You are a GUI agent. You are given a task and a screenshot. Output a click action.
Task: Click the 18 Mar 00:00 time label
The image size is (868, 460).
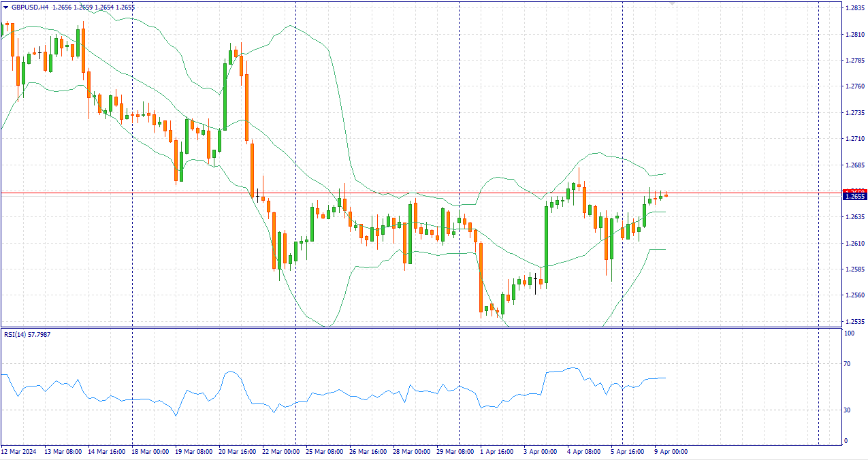tap(150, 451)
